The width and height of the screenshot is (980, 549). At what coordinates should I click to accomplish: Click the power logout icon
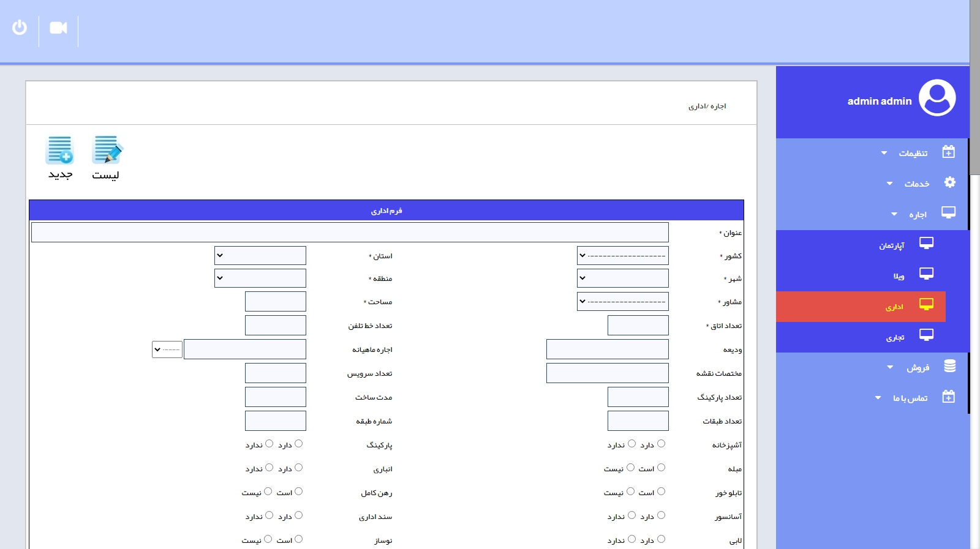point(20,28)
